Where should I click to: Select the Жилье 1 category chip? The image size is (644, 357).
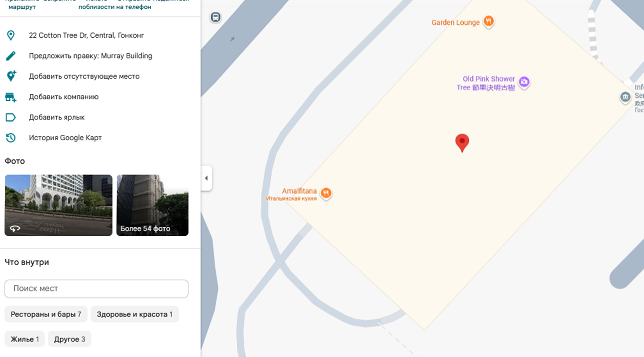pyautogui.click(x=25, y=339)
